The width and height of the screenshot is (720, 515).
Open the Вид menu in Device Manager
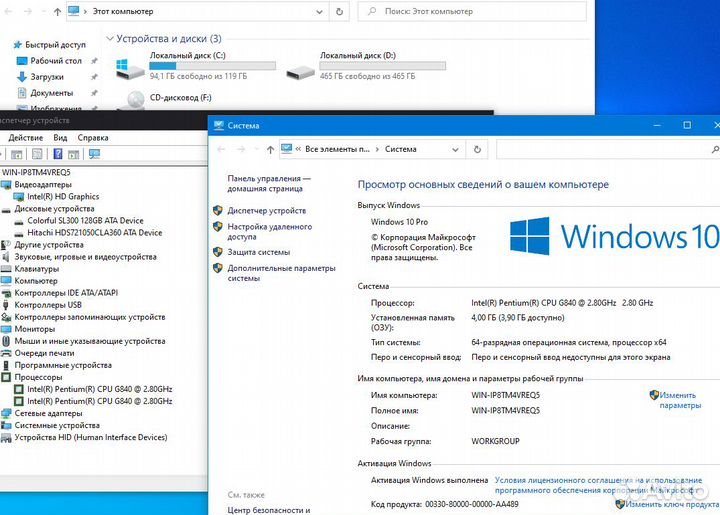pyautogui.click(x=60, y=138)
